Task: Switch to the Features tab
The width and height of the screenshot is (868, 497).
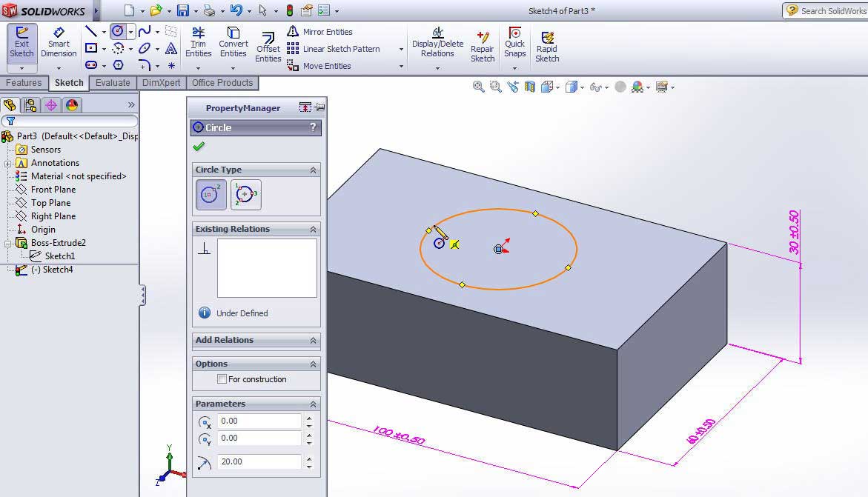Action: (24, 83)
